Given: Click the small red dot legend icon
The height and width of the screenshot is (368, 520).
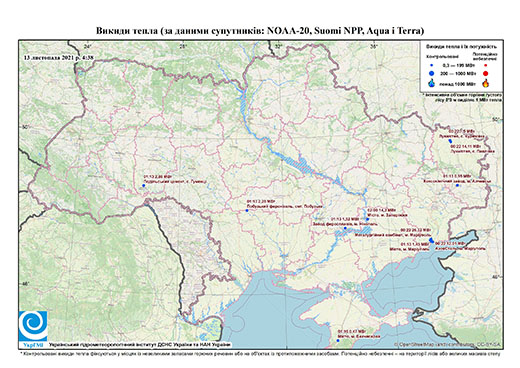Looking at the screenshot, I should [x=486, y=65].
